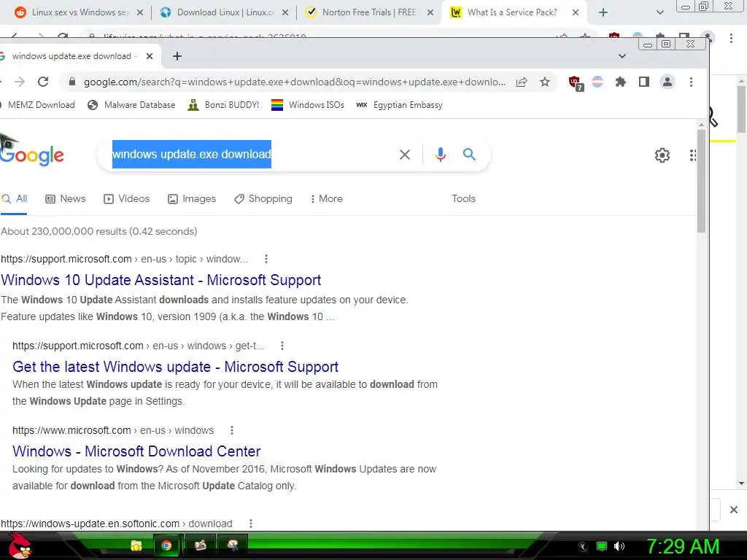Close the Norton Free Trials tab
The height and width of the screenshot is (560, 747).
pos(430,12)
